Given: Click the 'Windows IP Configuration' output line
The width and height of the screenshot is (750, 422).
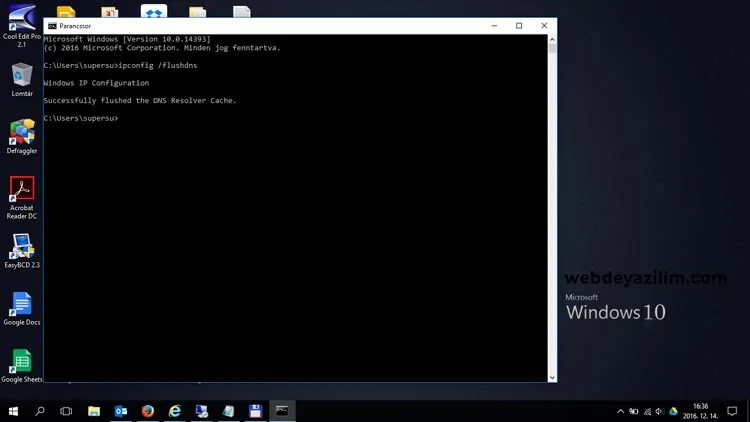Looking at the screenshot, I should pyautogui.click(x=96, y=83).
